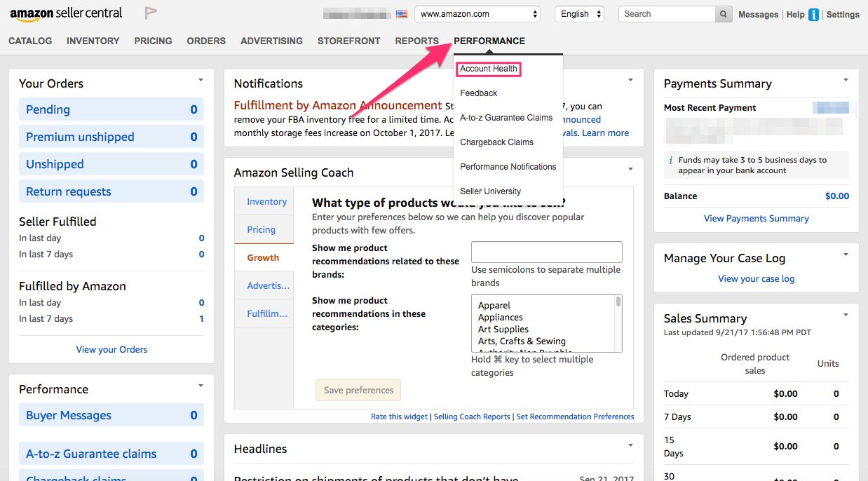Open Selling Coach Reports link
This screenshot has width=868, height=481.
coord(472,416)
